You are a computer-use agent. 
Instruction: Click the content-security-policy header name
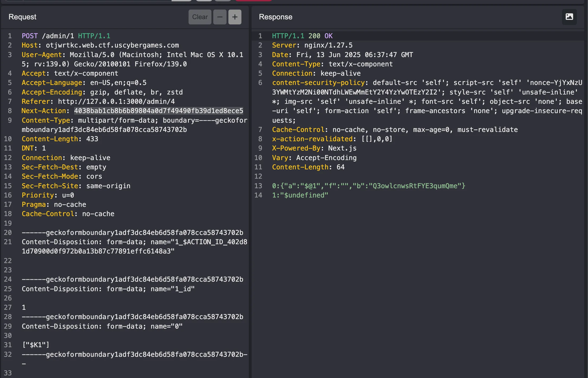tap(318, 83)
